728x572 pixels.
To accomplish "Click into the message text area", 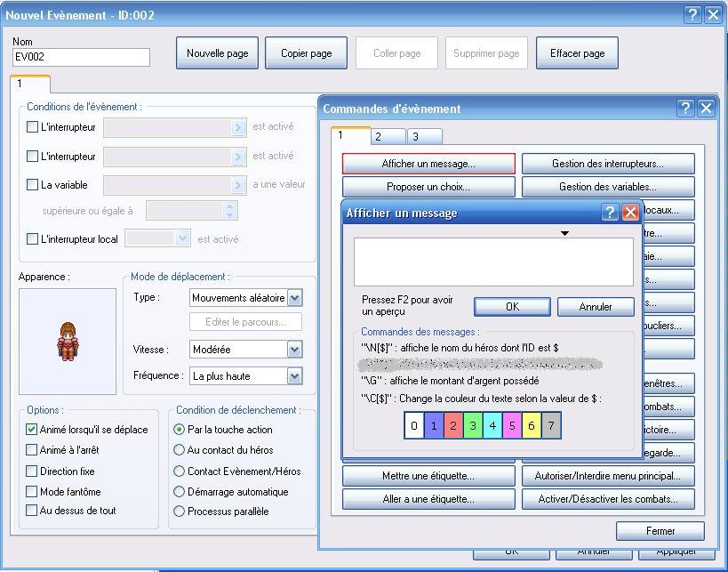I will 493,262.
